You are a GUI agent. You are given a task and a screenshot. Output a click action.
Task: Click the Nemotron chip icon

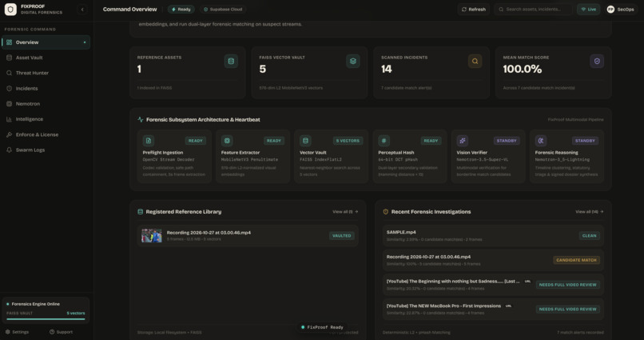(x=9, y=104)
